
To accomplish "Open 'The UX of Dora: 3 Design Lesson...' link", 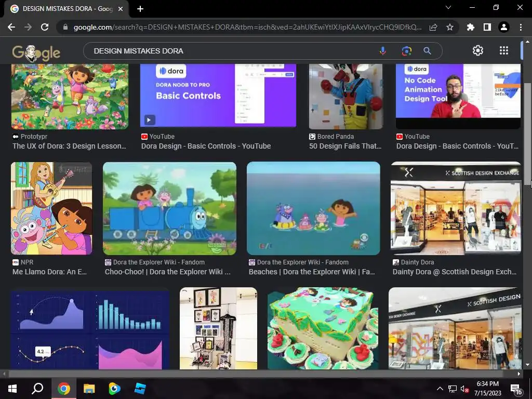I will click(69, 146).
